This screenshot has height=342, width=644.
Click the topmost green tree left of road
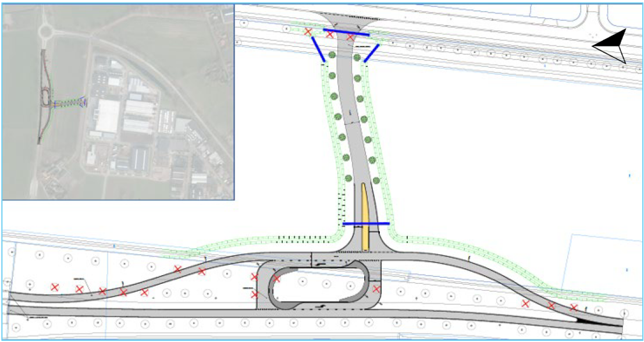(332, 55)
